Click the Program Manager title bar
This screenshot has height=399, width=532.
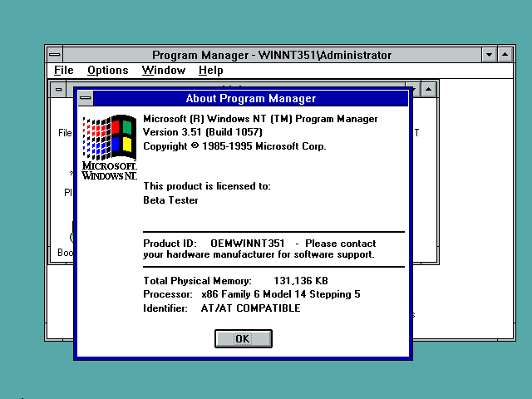point(272,55)
